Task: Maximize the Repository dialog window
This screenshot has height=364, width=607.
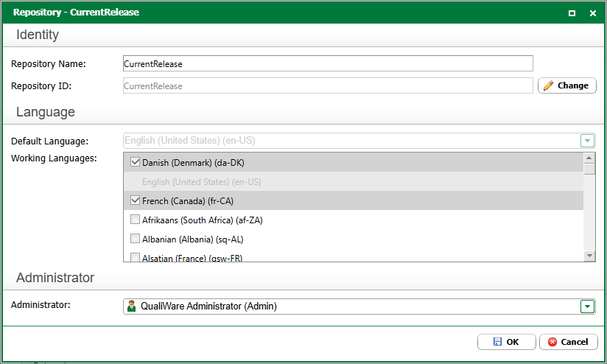Action: coord(572,13)
